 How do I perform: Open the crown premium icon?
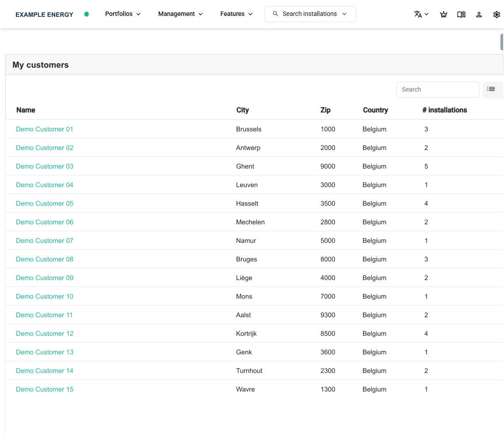pos(443,14)
